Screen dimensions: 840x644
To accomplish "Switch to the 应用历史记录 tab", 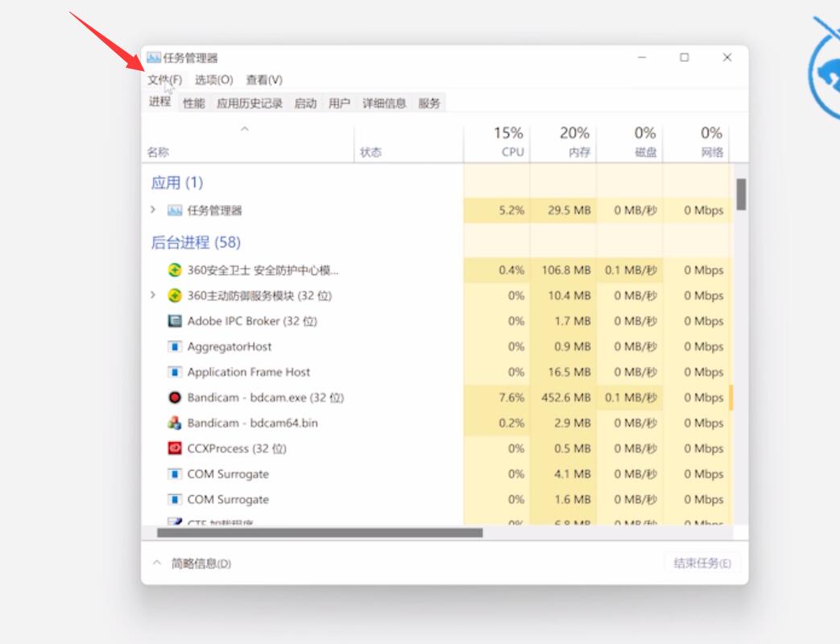I will [250, 103].
